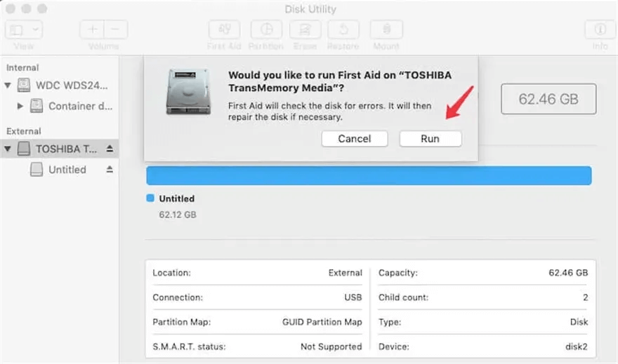Collapse the WDC WDS24 internal disk
Viewport: 618px width, 364px height.
click(8, 86)
